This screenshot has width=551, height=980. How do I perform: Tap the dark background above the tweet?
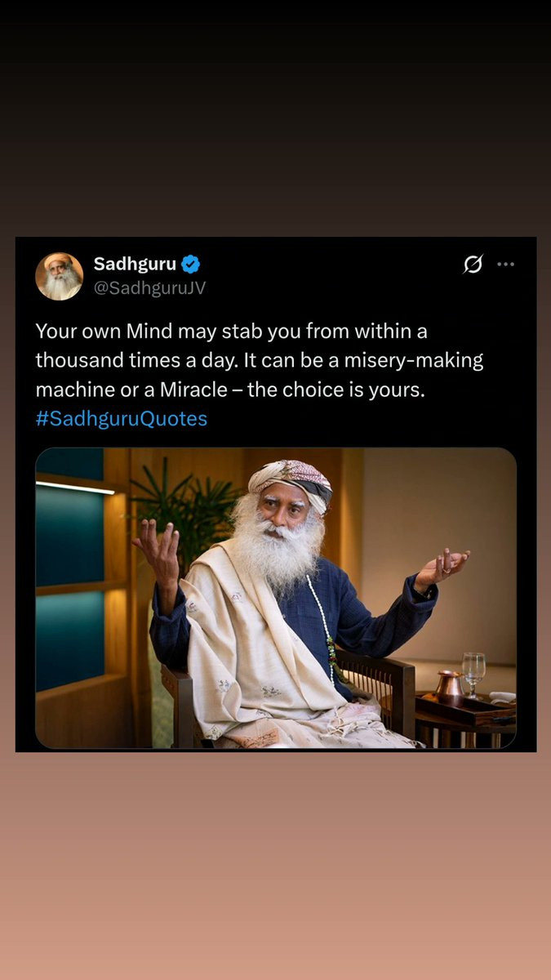coord(275,118)
